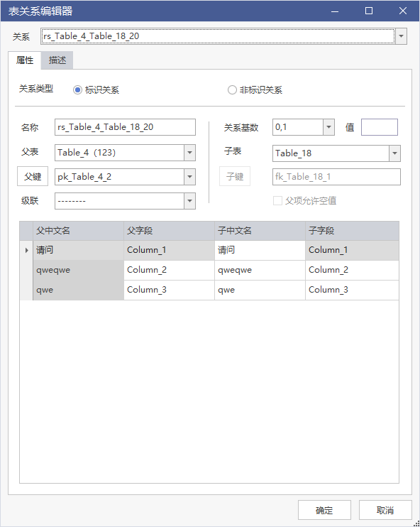Select 请问 cell in 子中文名 column
Screen dimensions: 420x527
[260, 251]
